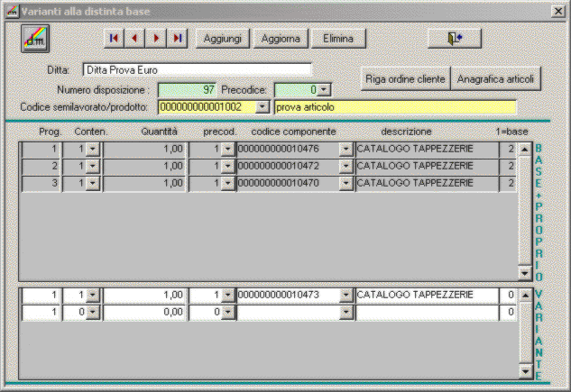Image resolution: width=571 pixels, height=392 pixels.
Task: Select code 000000000010470 text
Action: [x=278, y=183]
